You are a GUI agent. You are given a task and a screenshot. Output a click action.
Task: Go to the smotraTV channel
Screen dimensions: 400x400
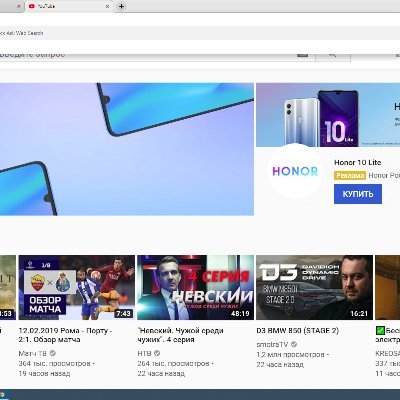point(272,344)
